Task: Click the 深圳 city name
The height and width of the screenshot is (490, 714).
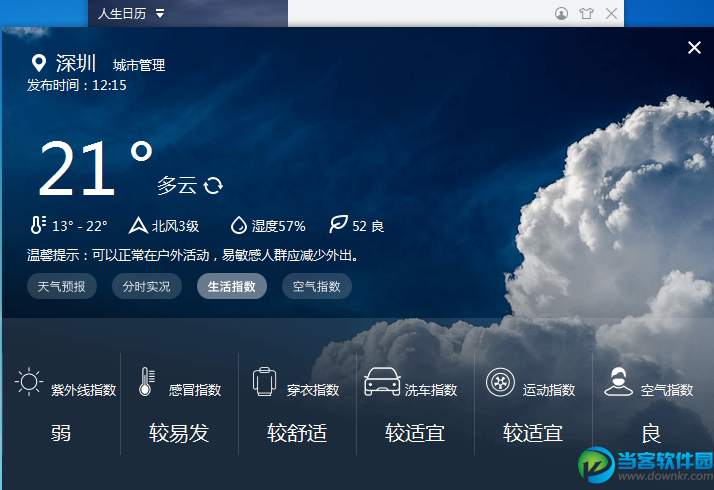Action: (x=76, y=63)
